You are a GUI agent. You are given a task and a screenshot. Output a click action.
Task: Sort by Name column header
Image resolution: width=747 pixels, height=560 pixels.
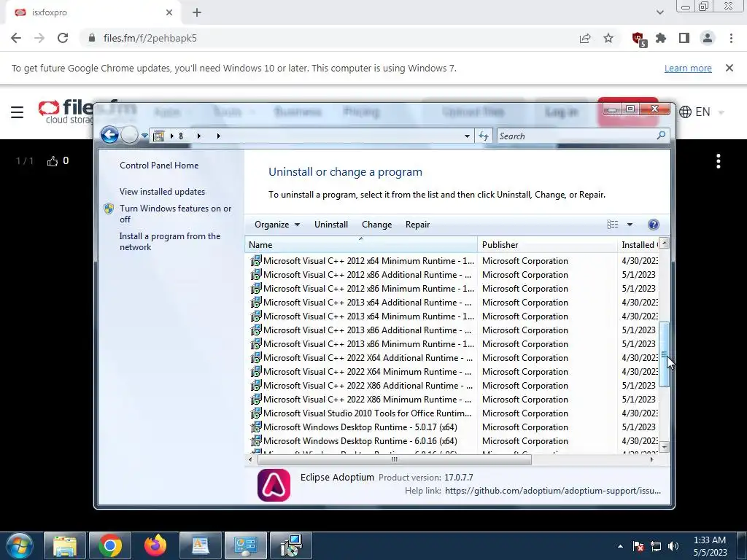(361, 245)
